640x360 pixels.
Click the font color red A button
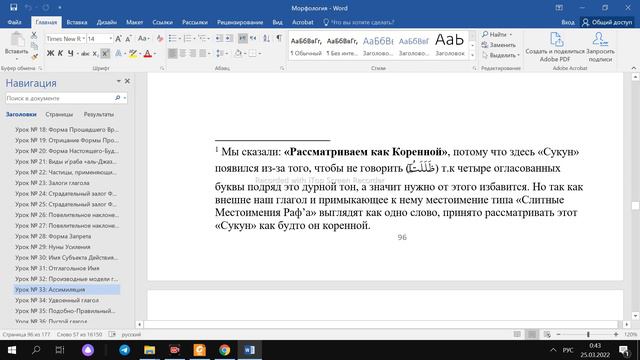[147, 53]
